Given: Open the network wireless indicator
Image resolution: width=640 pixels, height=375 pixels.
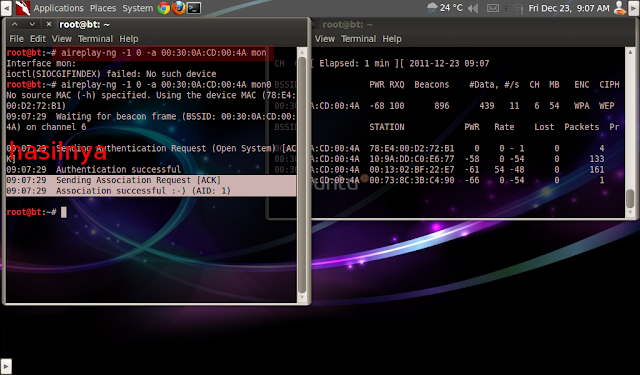Looking at the screenshot, I should (518, 8).
